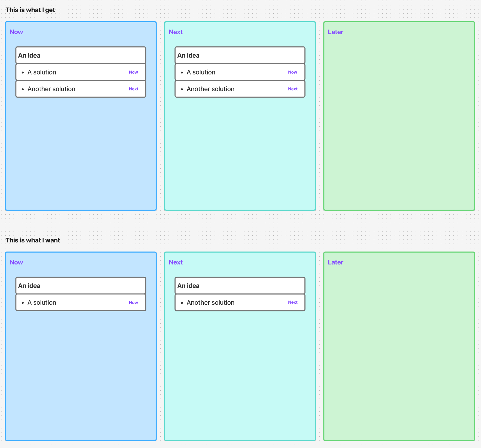Click 'Another solution' text in top Now column
The width and height of the screenshot is (481, 448).
51,89
